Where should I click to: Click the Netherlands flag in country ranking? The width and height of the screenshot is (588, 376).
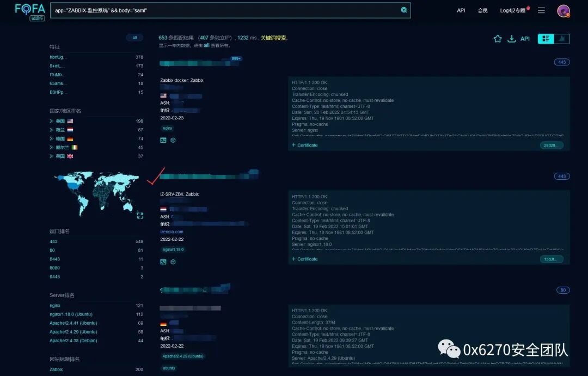(x=70, y=130)
